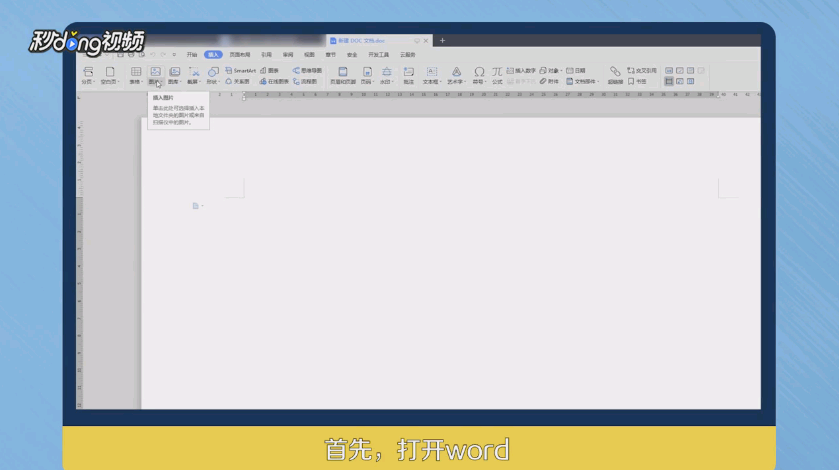Insert an Attachment (附件)
This screenshot has height=470, width=839.
pyautogui.click(x=549, y=81)
